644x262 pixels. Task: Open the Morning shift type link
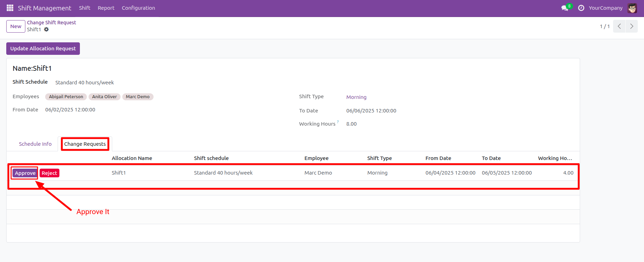tap(356, 97)
